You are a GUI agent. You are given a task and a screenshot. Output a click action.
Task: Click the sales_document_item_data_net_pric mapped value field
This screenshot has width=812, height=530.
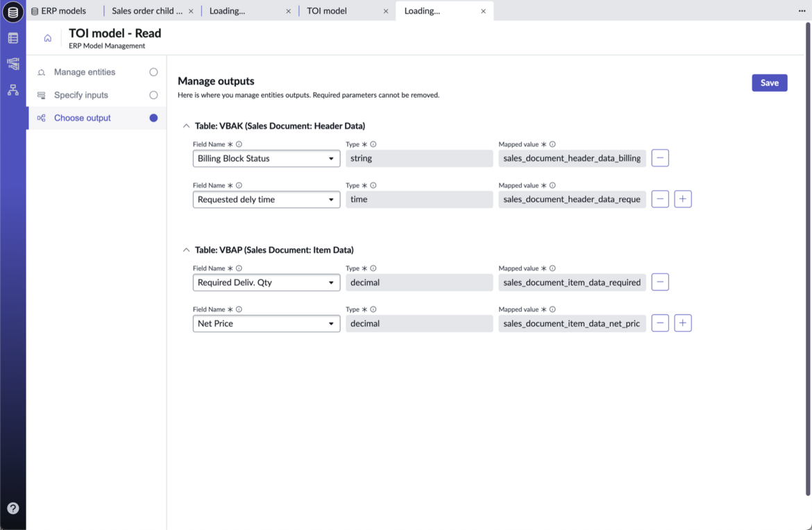click(x=572, y=323)
